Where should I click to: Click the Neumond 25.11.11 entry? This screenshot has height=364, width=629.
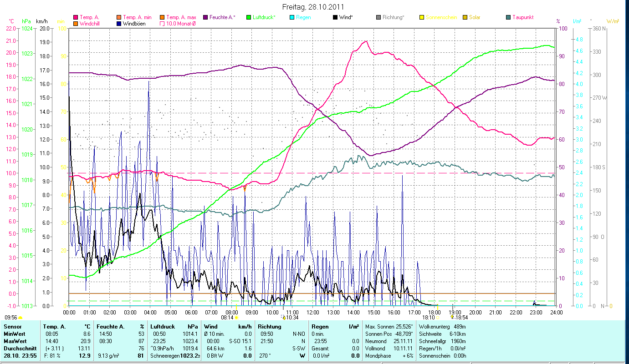[389, 341]
